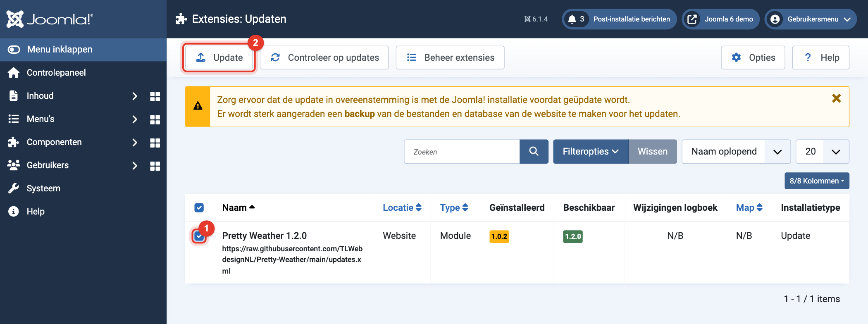868x324 pixels.
Task: Sort the table by Locatie
Action: 402,207
